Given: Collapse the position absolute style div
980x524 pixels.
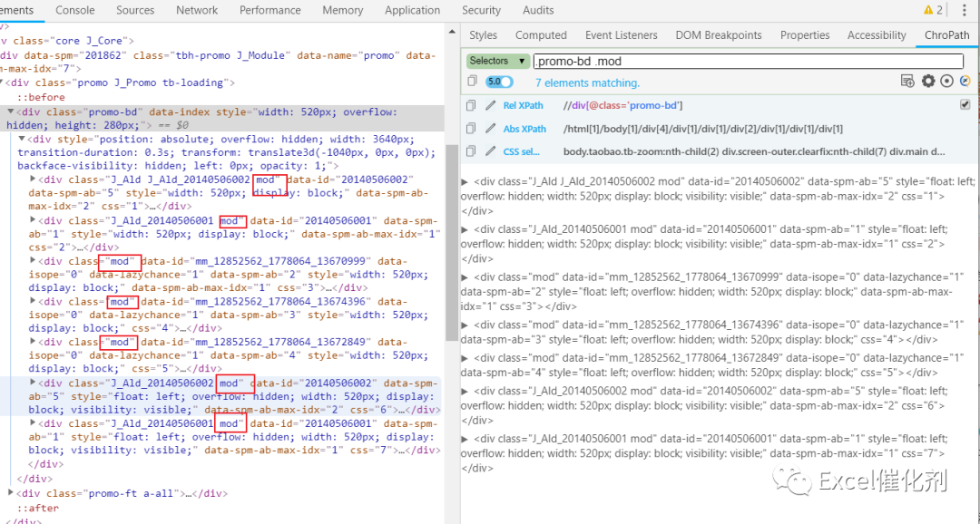Looking at the screenshot, I should point(22,140).
